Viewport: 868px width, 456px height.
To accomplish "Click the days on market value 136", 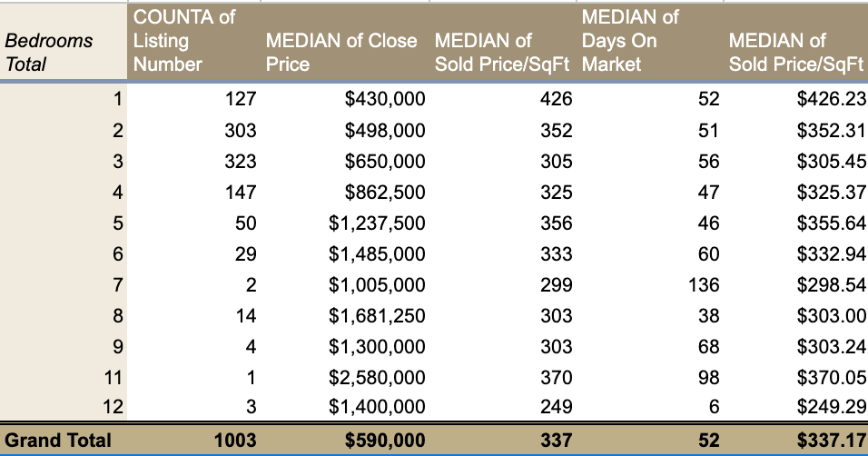I will pyautogui.click(x=703, y=285).
